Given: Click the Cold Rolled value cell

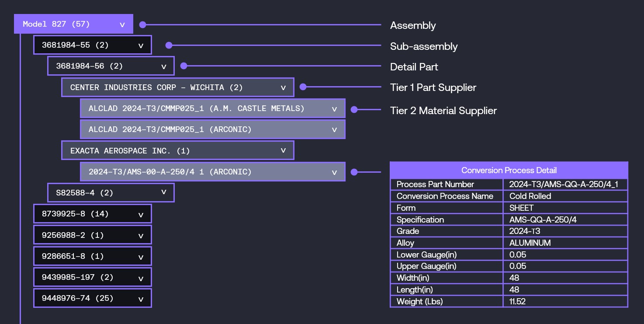Looking at the screenshot, I should [x=566, y=196].
